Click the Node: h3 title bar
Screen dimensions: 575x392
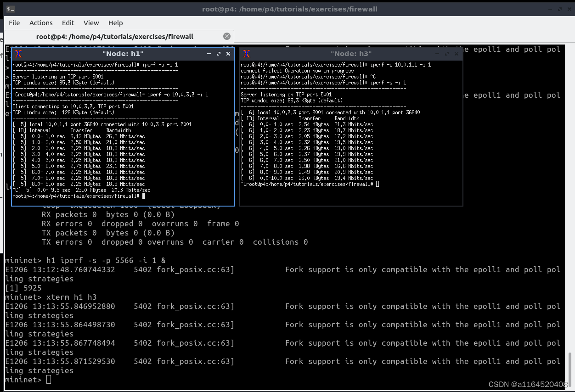pyautogui.click(x=351, y=54)
